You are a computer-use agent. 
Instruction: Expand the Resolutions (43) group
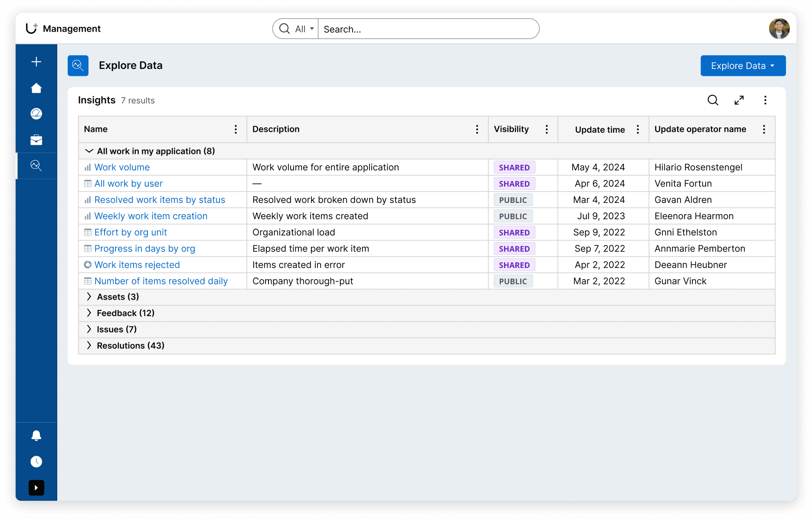[x=89, y=346]
